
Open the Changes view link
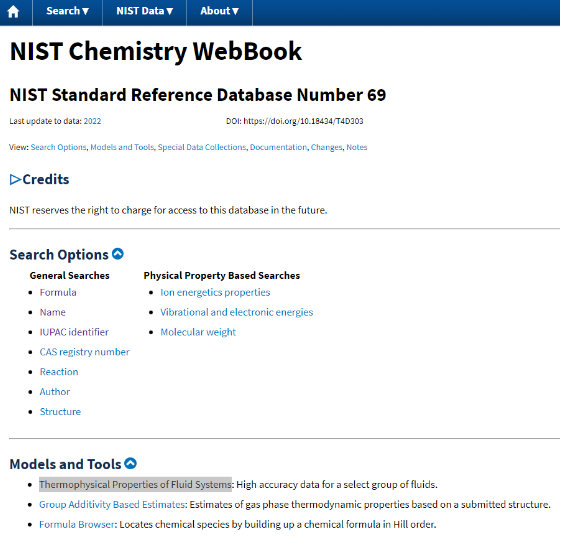326,147
